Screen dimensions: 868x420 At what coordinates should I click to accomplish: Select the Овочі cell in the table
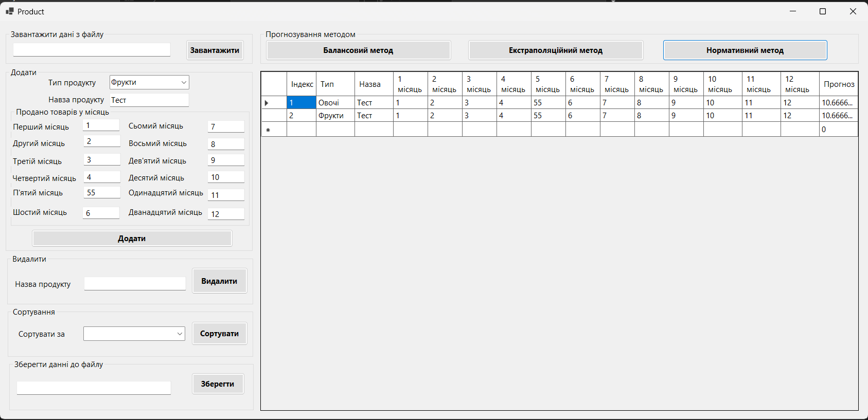tap(335, 103)
